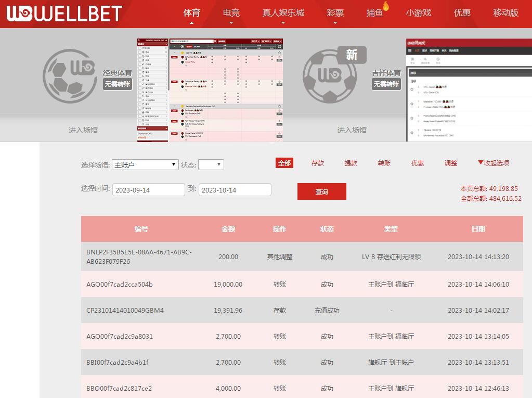Click the start date field 2023-09-14

coord(149,190)
